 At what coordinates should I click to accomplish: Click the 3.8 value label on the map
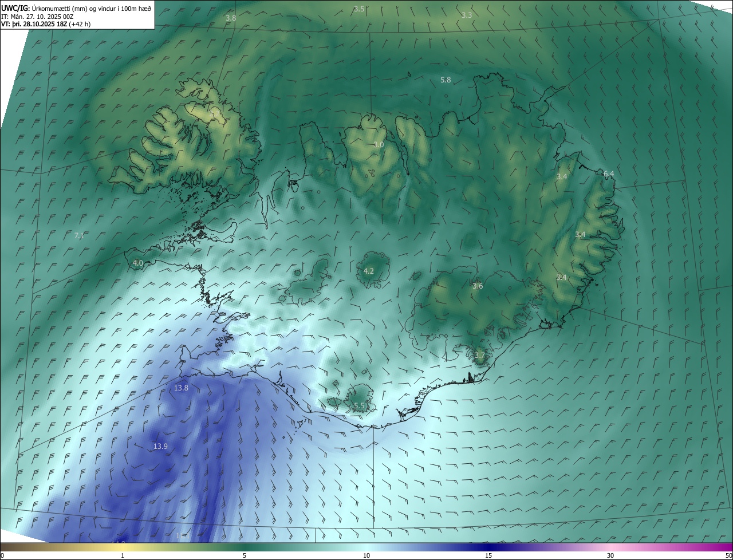click(231, 18)
